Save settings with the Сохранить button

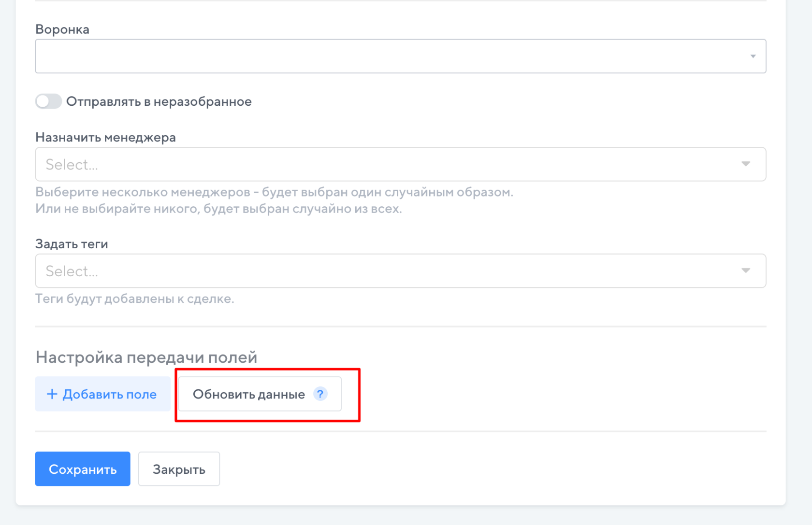coord(83,469)
